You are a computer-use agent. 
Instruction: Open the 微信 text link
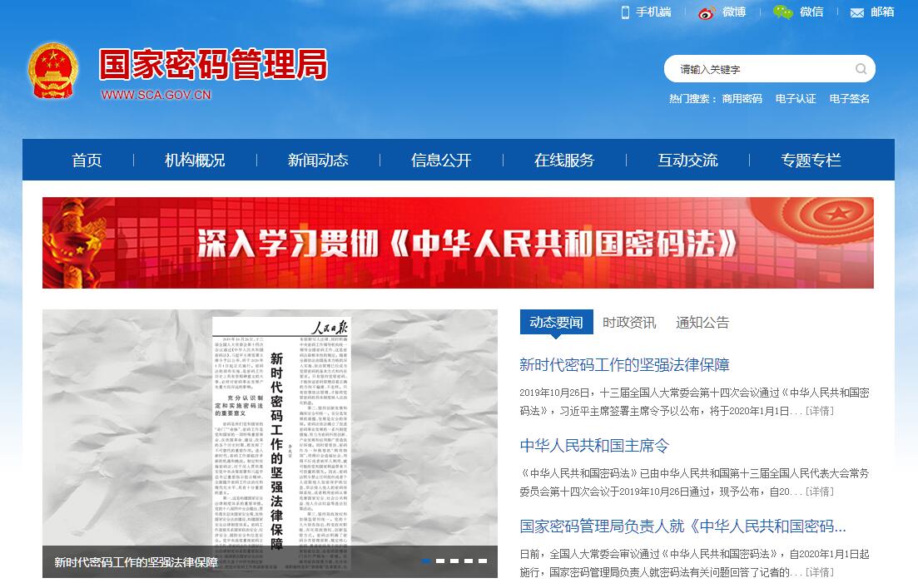[x=811, y=12]
